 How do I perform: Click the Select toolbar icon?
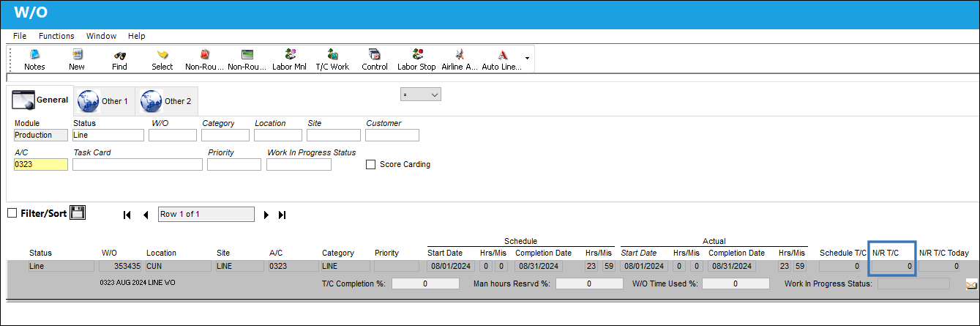pos(162,59)
